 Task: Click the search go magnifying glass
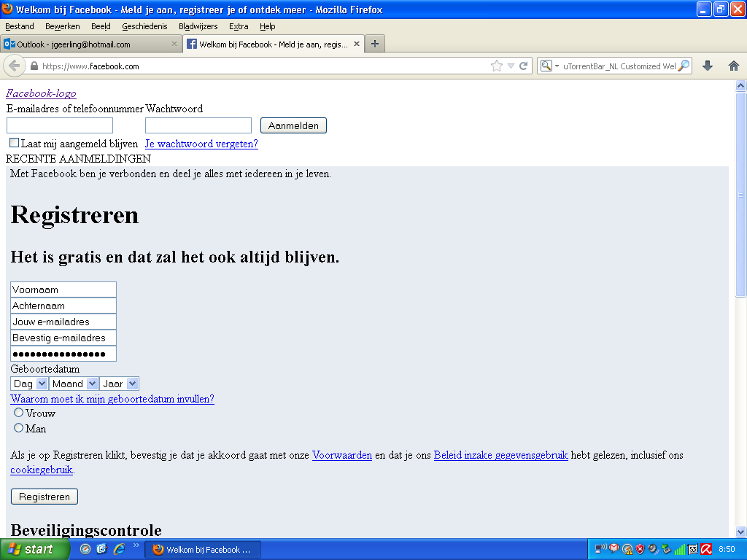684,66
